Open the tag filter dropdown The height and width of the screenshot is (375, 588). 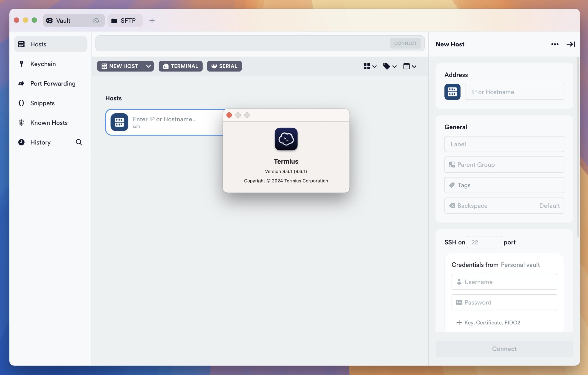[x=390, y=66]
